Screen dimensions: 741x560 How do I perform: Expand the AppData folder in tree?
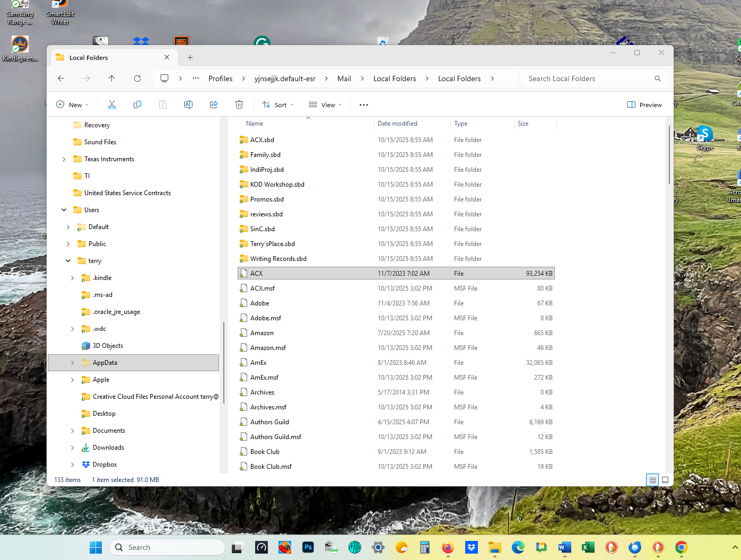(x=73, y=363)
